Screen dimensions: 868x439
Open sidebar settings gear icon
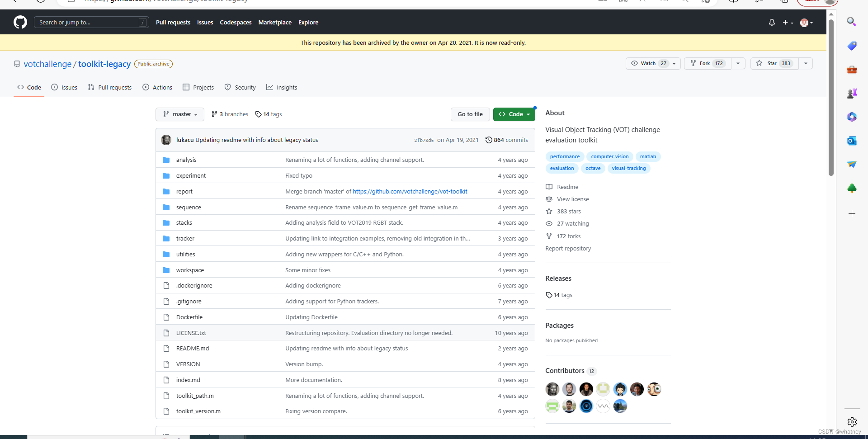pos(852,422)
